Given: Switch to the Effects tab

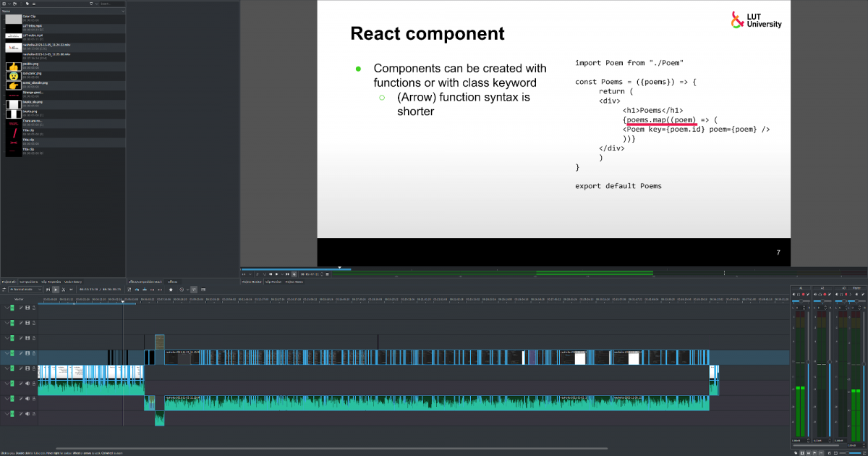Looking at the screenshot, I should click(173, 281).
